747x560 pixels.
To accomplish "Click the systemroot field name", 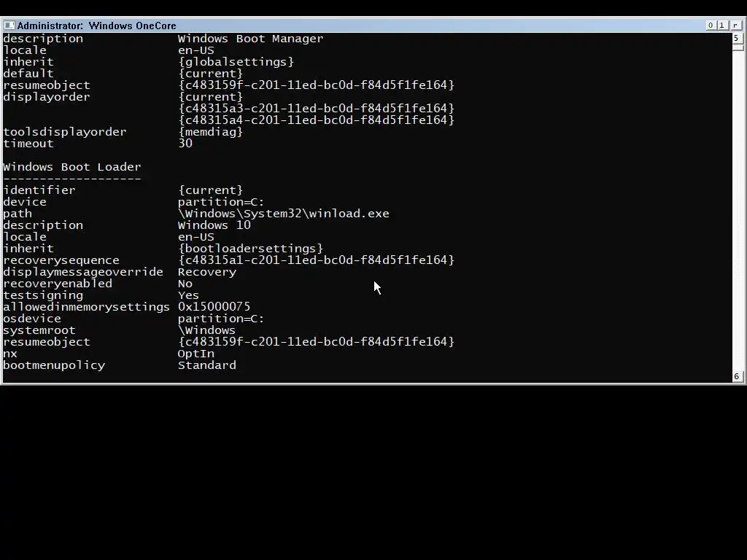I will pos(39,330).
